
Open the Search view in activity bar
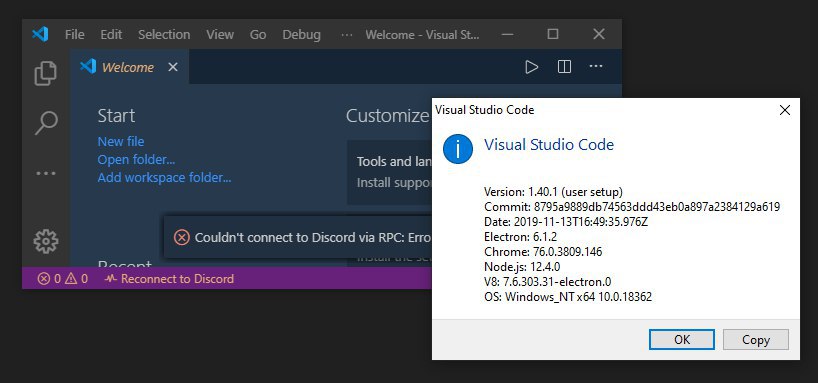(45, 123)
